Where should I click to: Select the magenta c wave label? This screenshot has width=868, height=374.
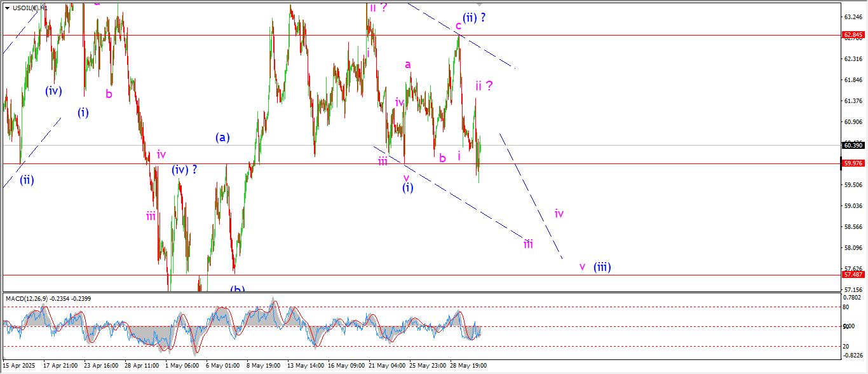pos(458,26)
